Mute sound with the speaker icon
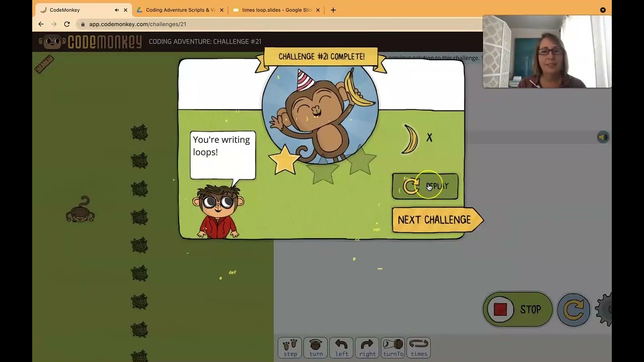The height and width of the screenshot is (362, 644). [603, 137]
